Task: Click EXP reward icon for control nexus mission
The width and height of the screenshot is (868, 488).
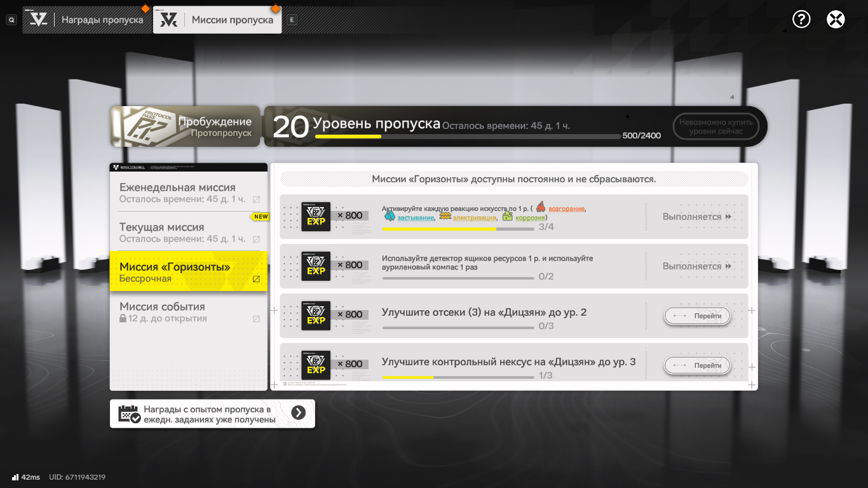Action: pos(316,365)
